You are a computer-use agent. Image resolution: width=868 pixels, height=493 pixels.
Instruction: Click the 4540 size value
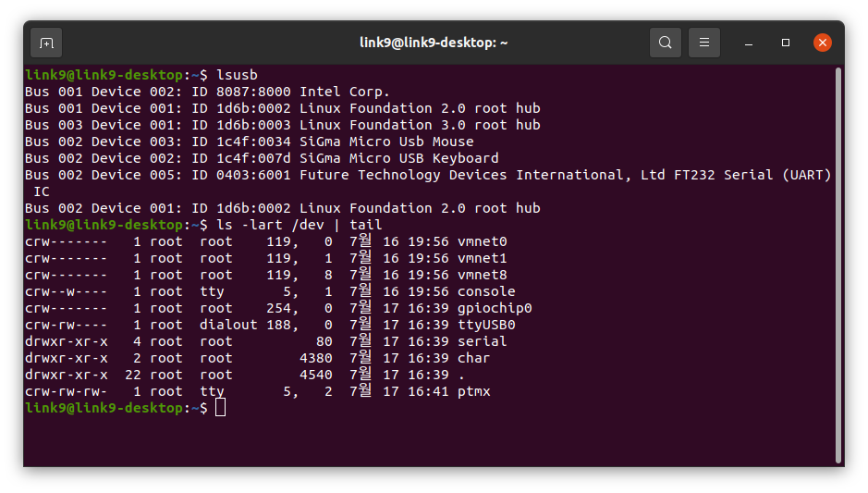pyautogui.click(x=315, y=375)
